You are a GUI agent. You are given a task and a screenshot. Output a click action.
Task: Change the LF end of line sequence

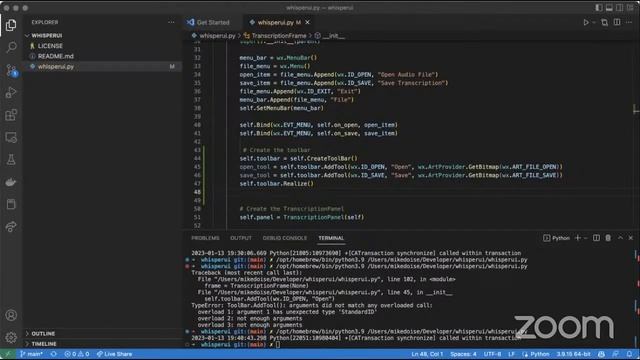[511, 354]
